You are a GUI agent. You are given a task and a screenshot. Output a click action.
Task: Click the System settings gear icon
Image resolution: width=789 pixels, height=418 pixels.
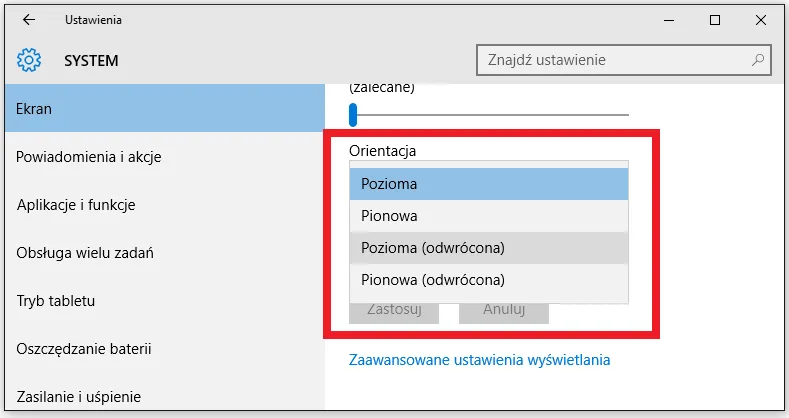(29, 60)
